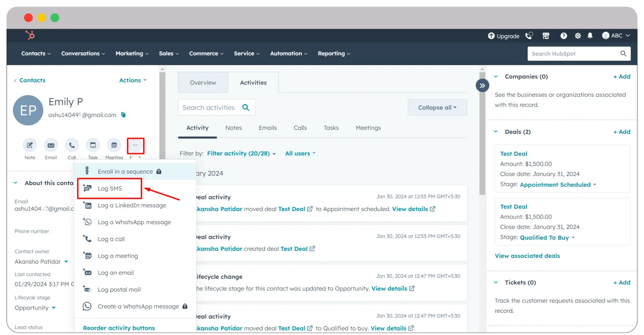Copy the contact's email with the clipboard icon
Screen dimensions: 644x335
123,115
